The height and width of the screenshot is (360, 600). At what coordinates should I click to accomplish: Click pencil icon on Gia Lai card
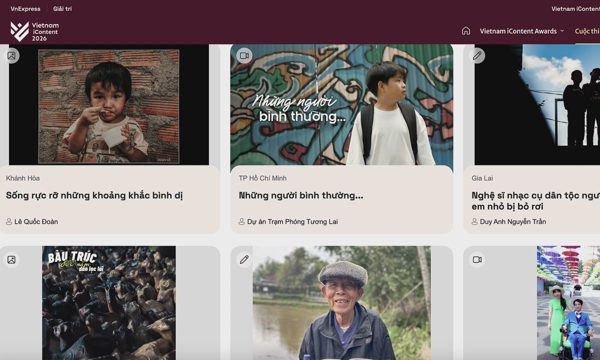[x=477, y=56]
